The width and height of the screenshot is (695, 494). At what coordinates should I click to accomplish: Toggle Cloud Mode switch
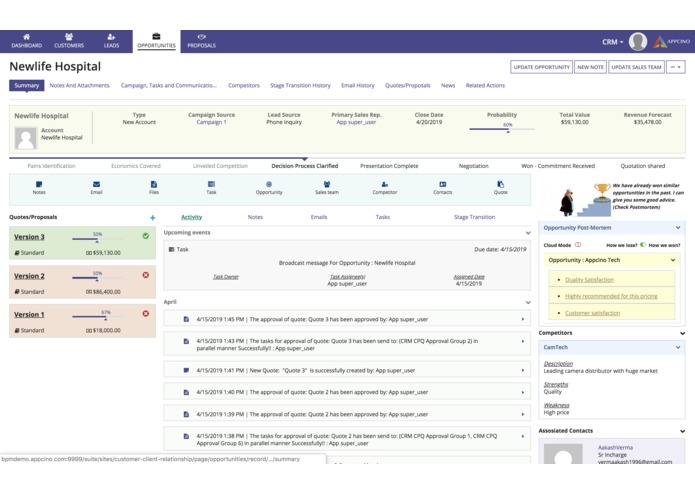(578, 245)
